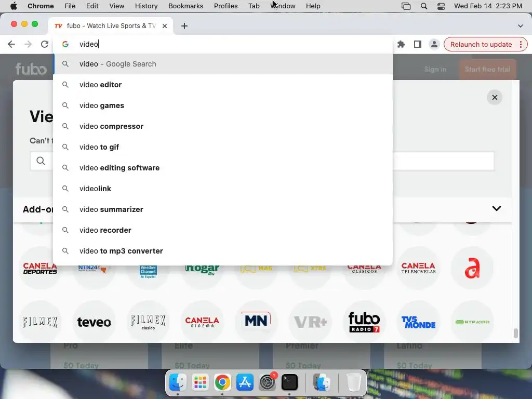Select the Canela Deportes channel logo
532x399 pixels.
tap(40, 268)
